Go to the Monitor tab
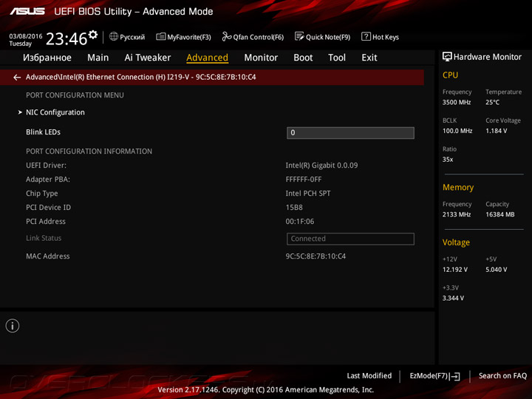532x399 pixels. pyautogui.click(x=261, y=58)
